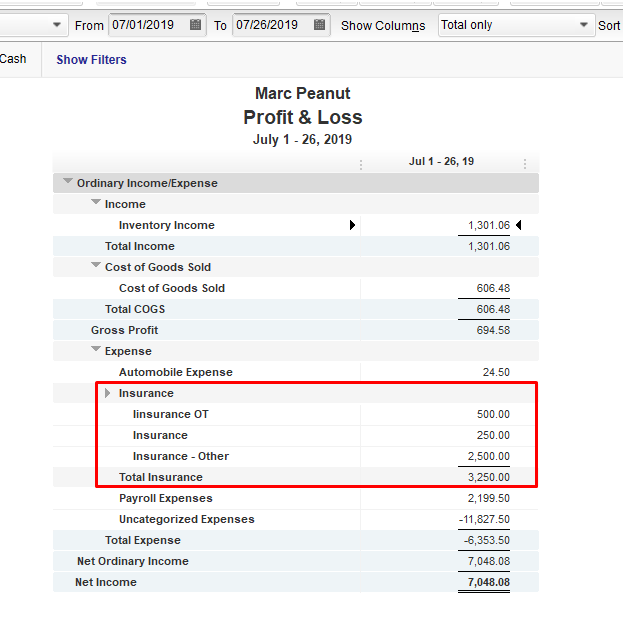Click the Total COGS row label
Viewport: 623px width, 636px height.
tap(135, 309)
